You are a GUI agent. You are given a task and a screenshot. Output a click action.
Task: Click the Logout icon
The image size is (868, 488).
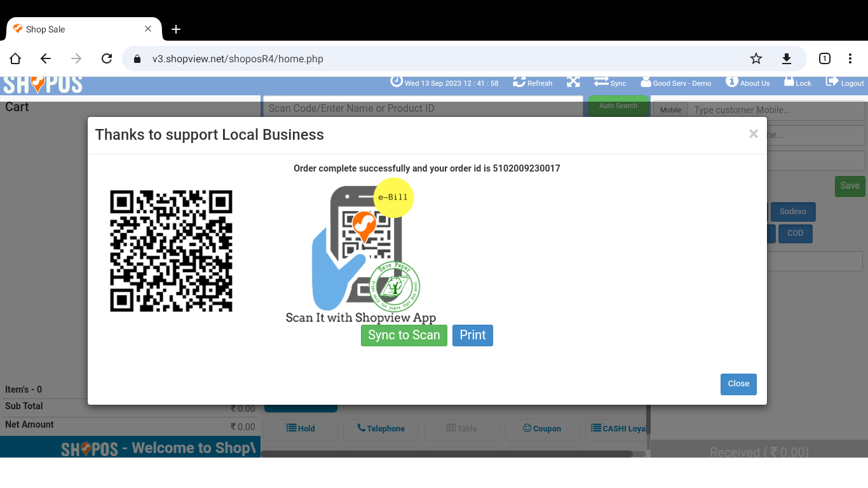pos(831,81)
